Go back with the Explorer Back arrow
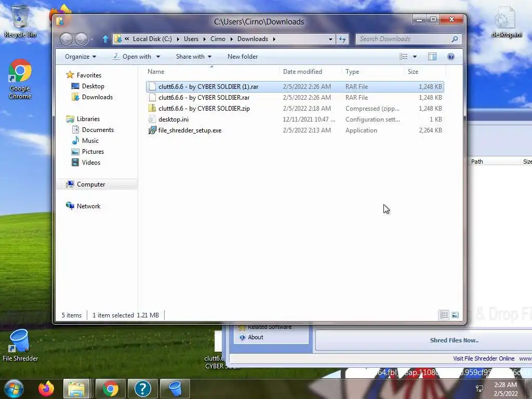Viewport: 532px width, 399px height. (66, 39)
